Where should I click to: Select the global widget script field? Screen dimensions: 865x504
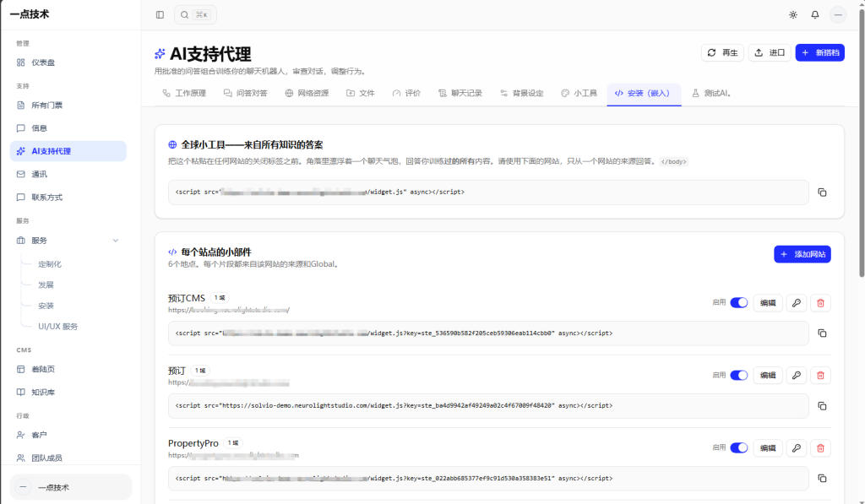tap(488, 192)
